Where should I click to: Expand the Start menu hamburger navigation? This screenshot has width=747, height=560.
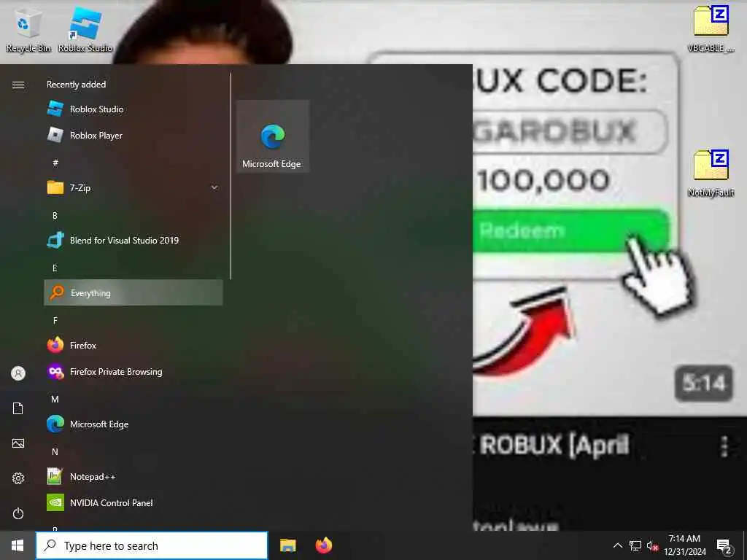pos(18,85)
